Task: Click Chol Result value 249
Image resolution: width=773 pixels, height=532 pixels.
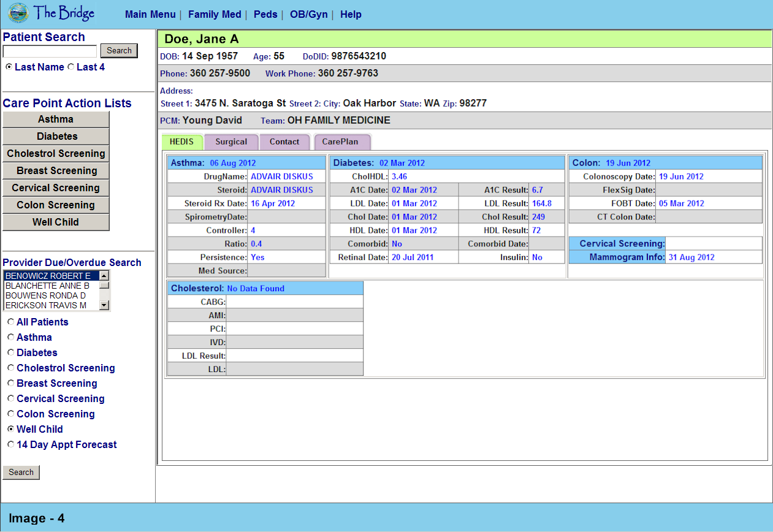Action: tap(539, 217)
